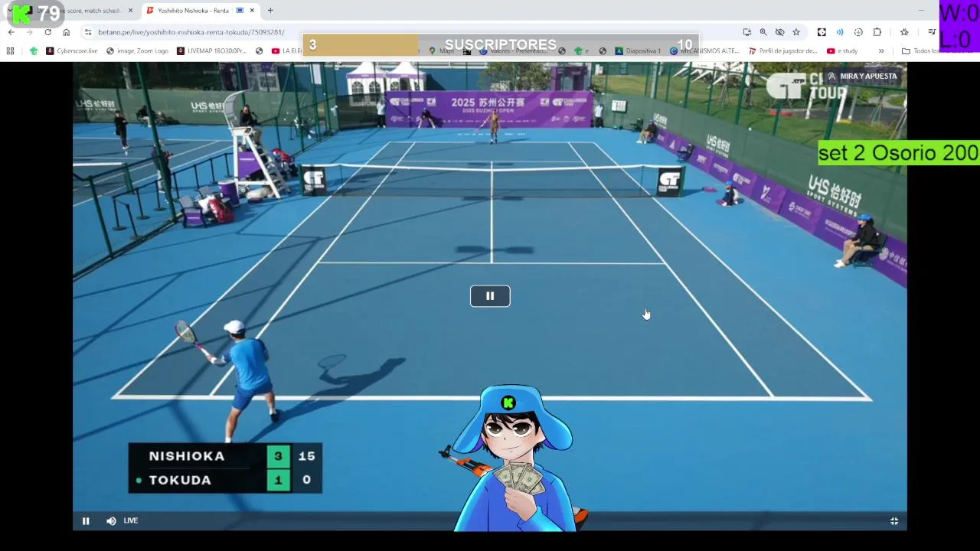Pause the stream with the center button
The height and width of the screenshot is (551, 980).
click(490, 296)
